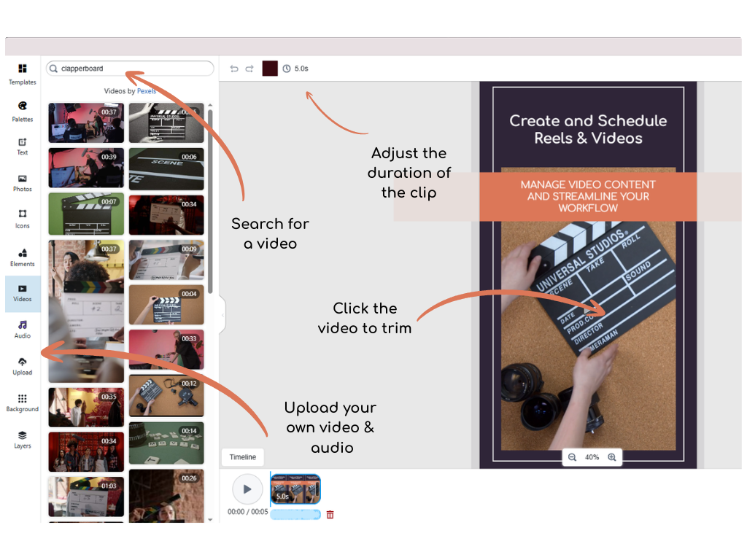Click the video list scroll down arrow
Image resolution: width=747 pixels, height=560 pixels.
pos(210,519)
